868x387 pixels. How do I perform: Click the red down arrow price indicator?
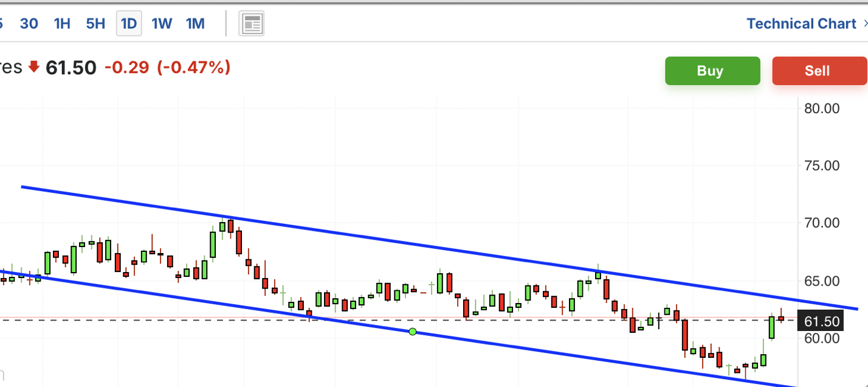[x=34, y=68]
